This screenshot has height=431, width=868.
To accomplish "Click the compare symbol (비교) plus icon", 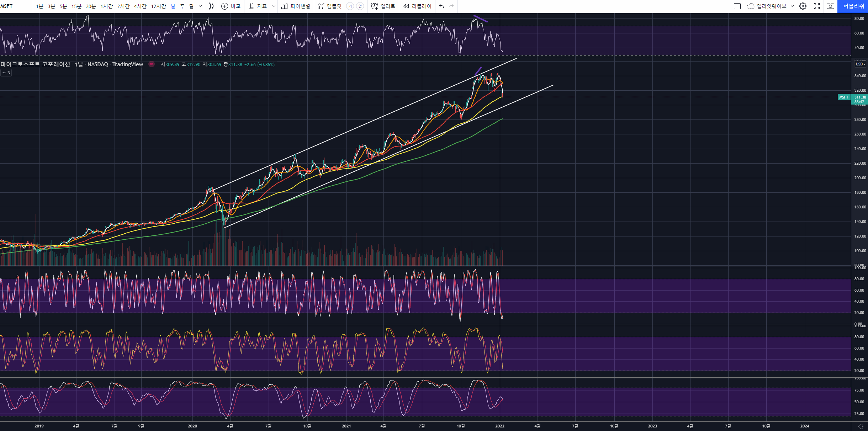I will point(224,6).
